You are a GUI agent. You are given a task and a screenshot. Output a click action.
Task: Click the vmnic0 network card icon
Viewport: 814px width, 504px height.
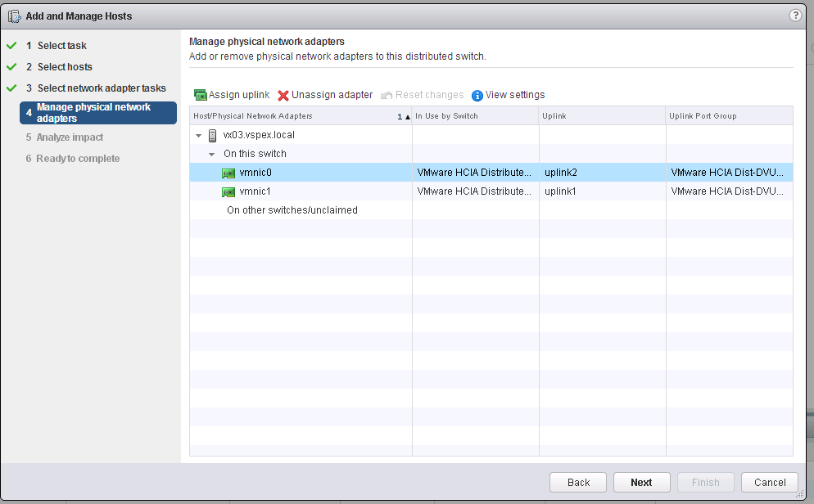[x=228, y=173]
